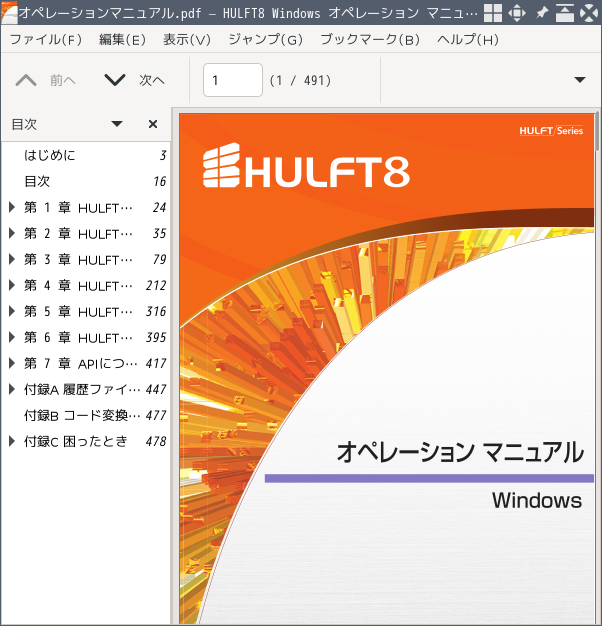Open the toolbar overflow dropdown arrow
This screenshot has width=602, height=626.
580,80
